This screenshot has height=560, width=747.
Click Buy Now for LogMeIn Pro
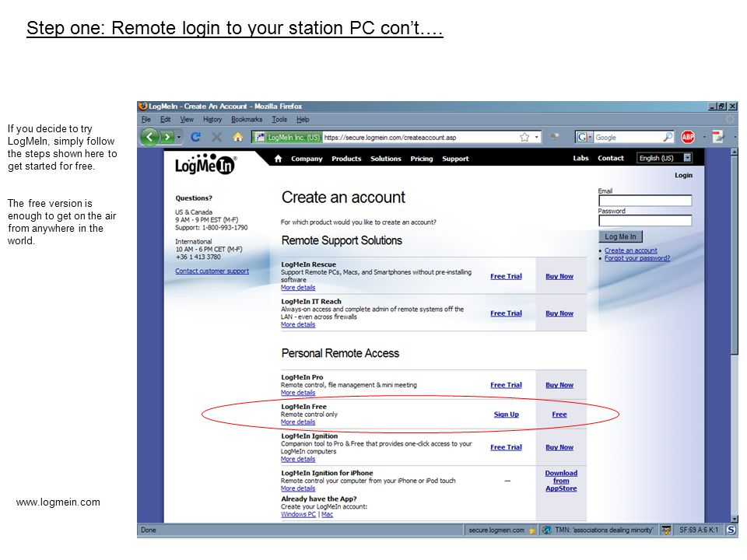[x=559, y=385]
